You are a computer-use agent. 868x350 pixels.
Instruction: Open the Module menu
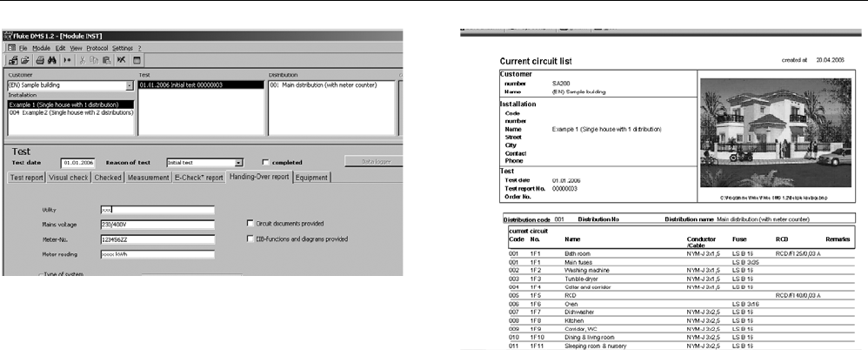click(x=42, y=48)
